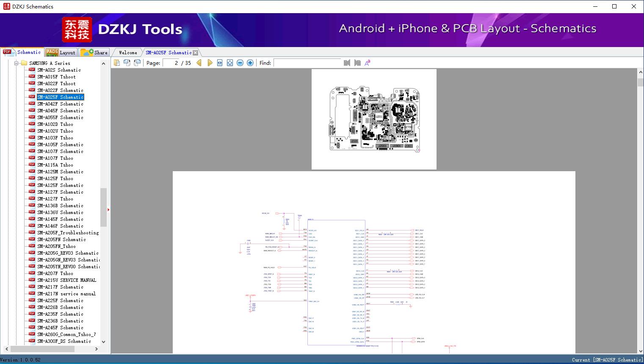Click the document vertical scrollbar thumb

tap(641, 82)
